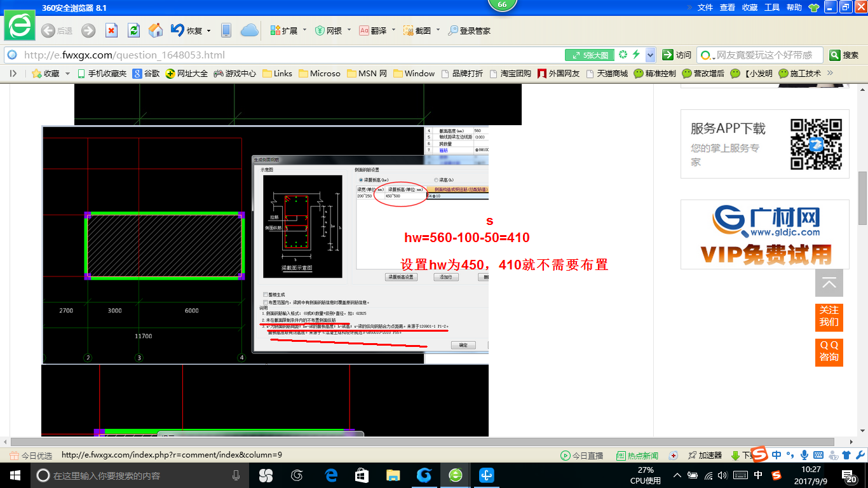The image size is (868, 488).
Task: Open the 扩展 extensions button
Action: pyautogui.click(x=284, y=30)
